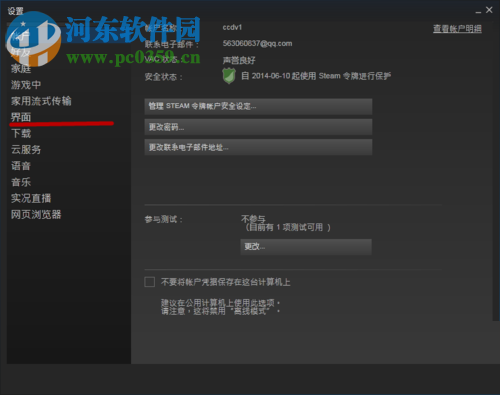Open the 家庭 settings section
The image size is (500, 395).
pyautogui.click(x=21, y=69)
